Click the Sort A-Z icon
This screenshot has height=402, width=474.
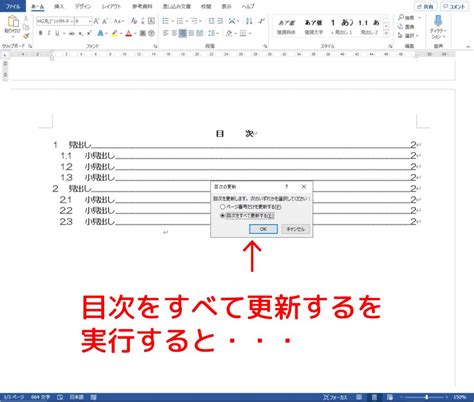click(249, 21)
